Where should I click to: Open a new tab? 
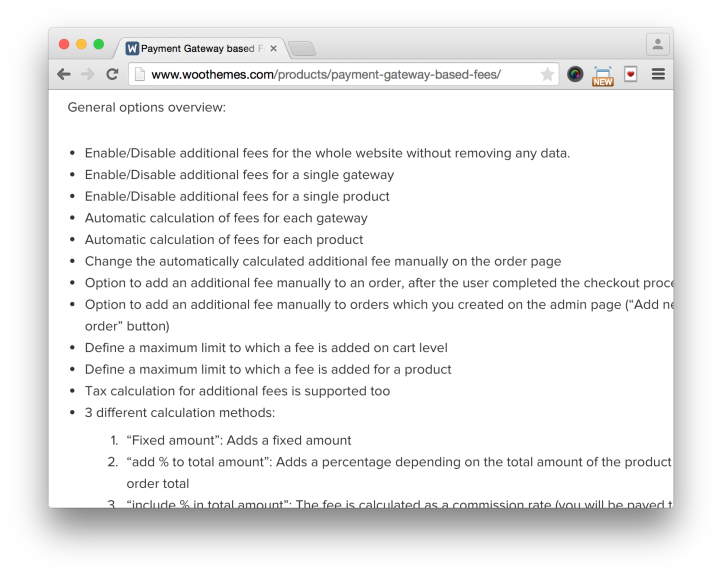[x=302, y=48]
